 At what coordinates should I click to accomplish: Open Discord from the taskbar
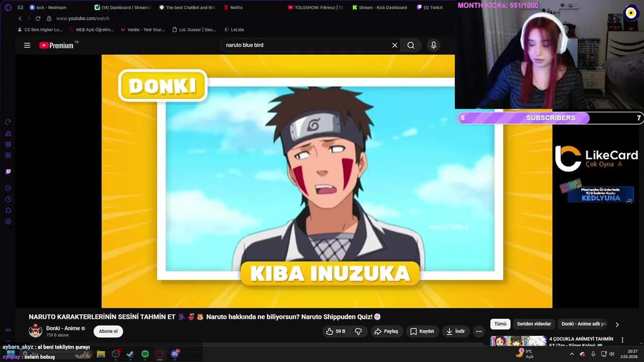click(x=175, y=354)
